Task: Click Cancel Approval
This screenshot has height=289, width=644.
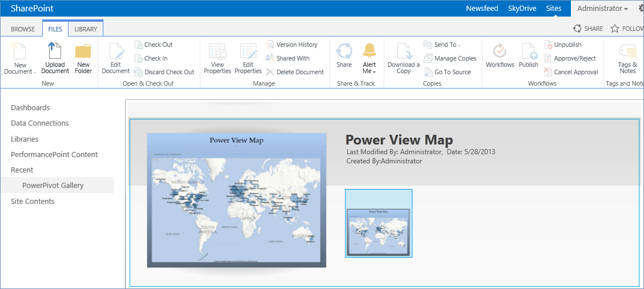Action: pyautogui.click(x=571, y=72)
